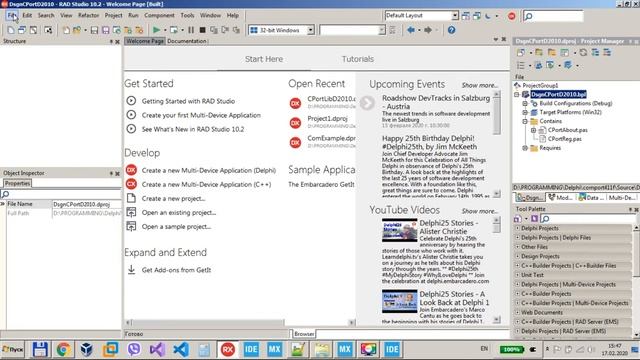Click Create a new Multi-Device Application (Delphi)
The image size is (640, 360).
pyautogui.click(x=209, y=171)
